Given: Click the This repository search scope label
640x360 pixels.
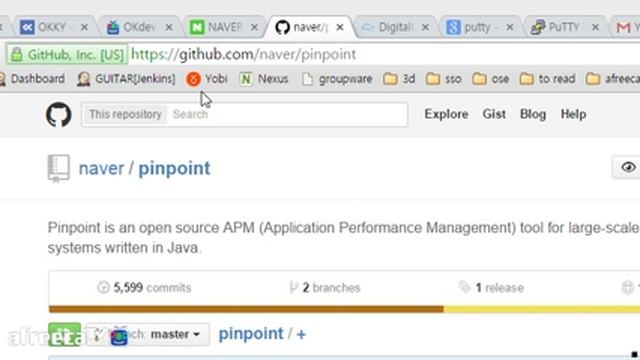Looking at the screenshot, I should pyautogui.click(x=125, y=114).
